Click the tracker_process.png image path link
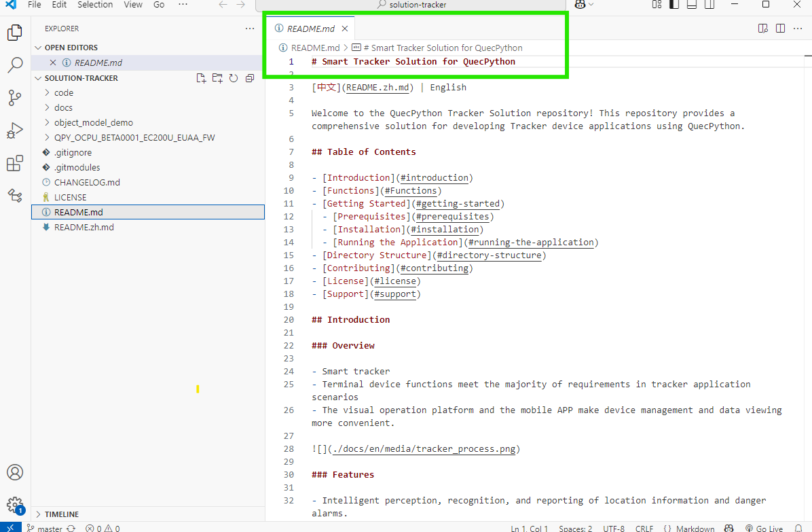 (424, 449)
